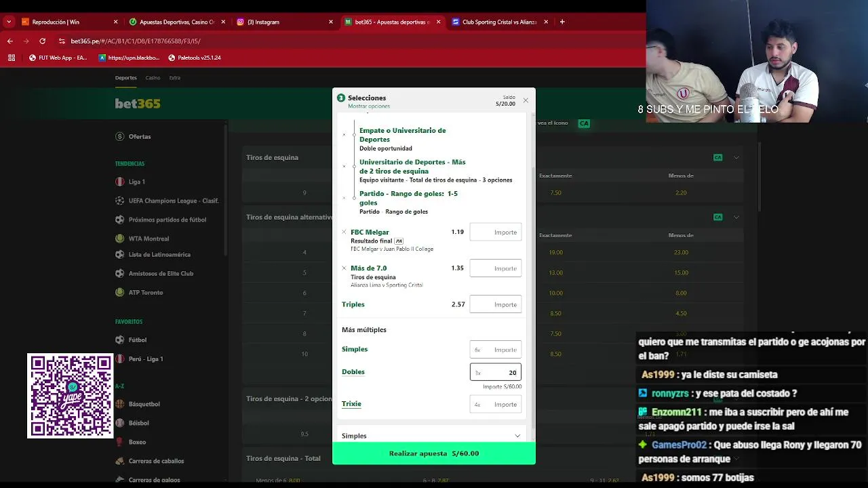Open Amistosos de Elite Club in sidebar
Image resolution: width=868 pixels, height=488 pixels.
pos(161,273)
